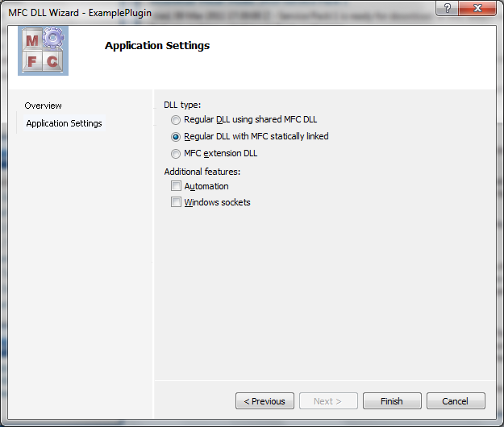Switch to Application Settings in sidebar

[64, 124]
